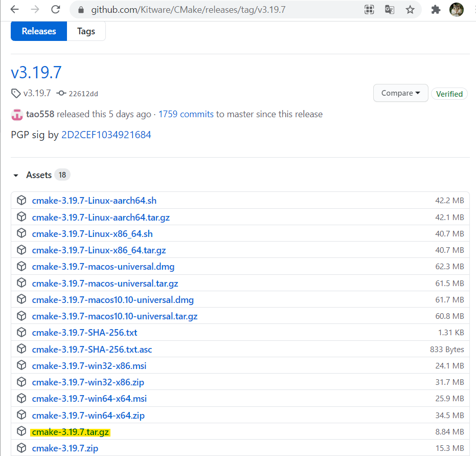This screenshot has height=456, width=476.
Task: Select the 62.3 MB file size text
Action: [449, 267]
